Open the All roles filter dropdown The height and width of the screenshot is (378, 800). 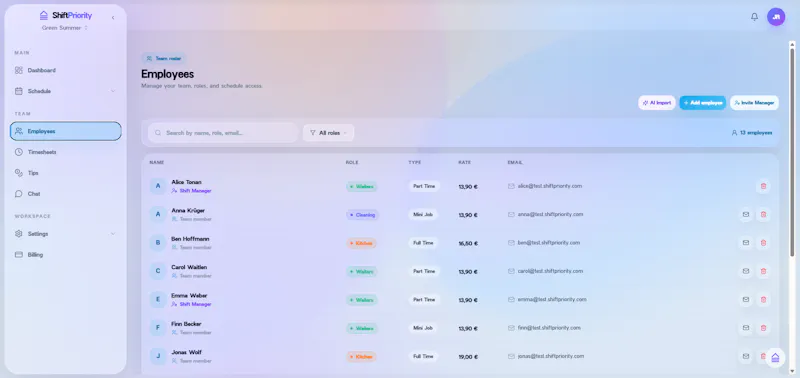click(328, 133)
